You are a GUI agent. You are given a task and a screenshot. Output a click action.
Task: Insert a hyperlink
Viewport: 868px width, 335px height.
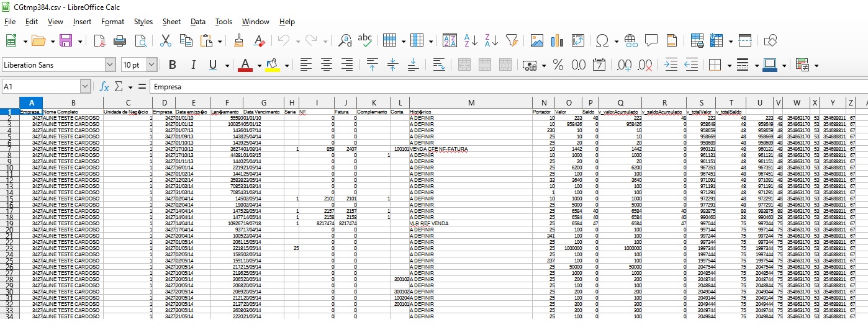631,41
